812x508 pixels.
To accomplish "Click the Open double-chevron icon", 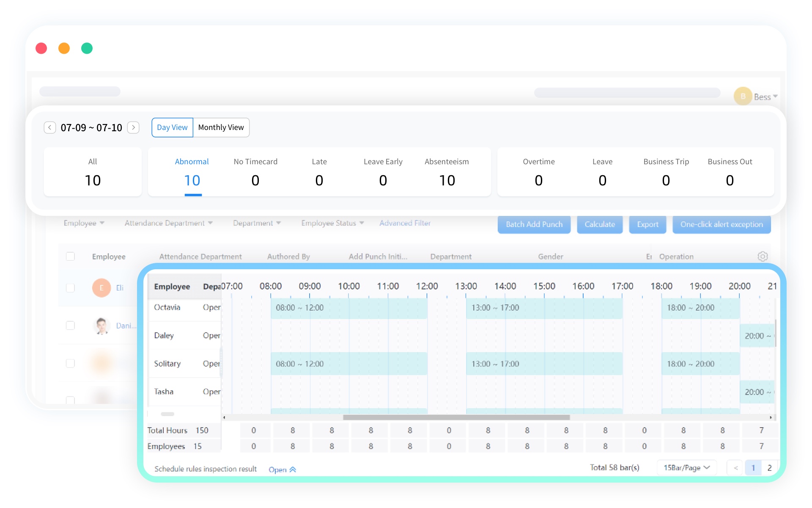I will pos(293,469).
